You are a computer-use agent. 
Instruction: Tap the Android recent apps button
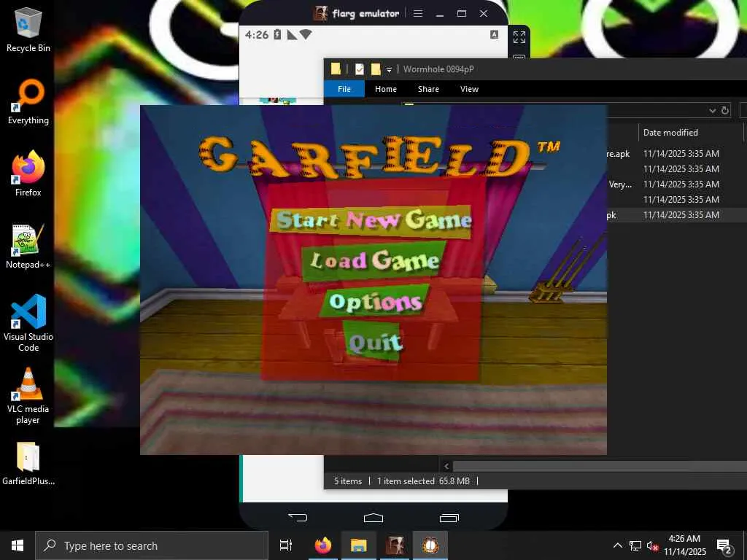pyautogui.click(x=449, y=518)
